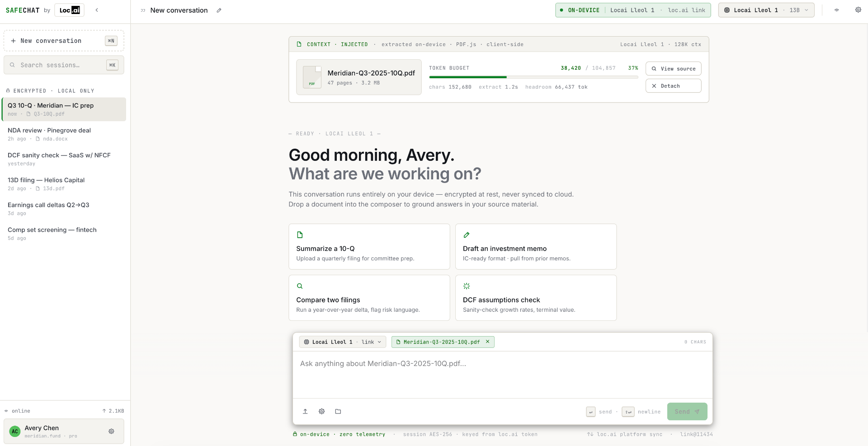Viewport: 868px width, 446px height.
Task: Open Avery Chen profile card
Action: coord(64,431)
